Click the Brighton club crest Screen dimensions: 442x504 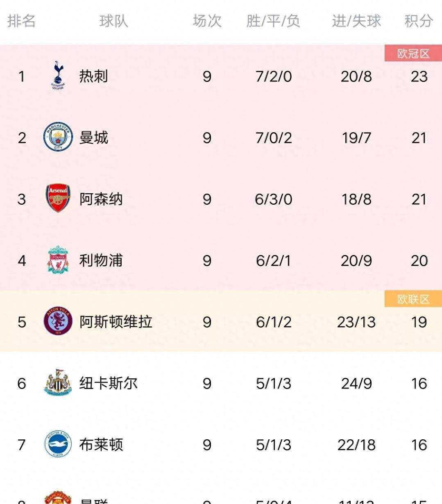point(58,444)
